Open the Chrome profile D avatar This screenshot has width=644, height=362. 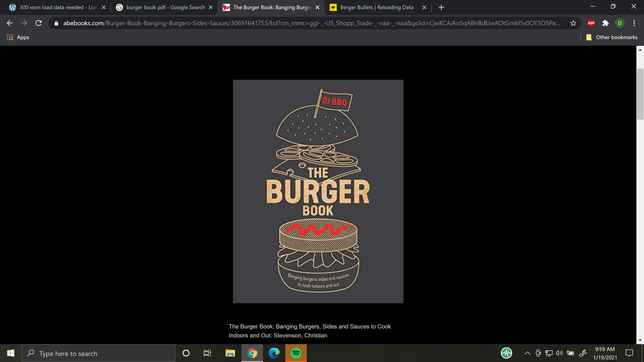pyautogui.click(x=619, y=23)
